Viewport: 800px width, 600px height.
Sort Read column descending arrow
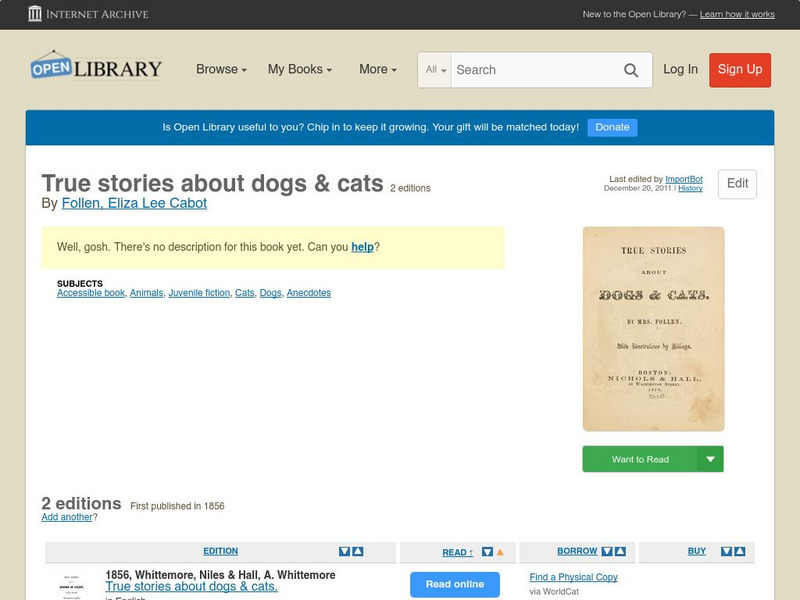pos(487,552)
